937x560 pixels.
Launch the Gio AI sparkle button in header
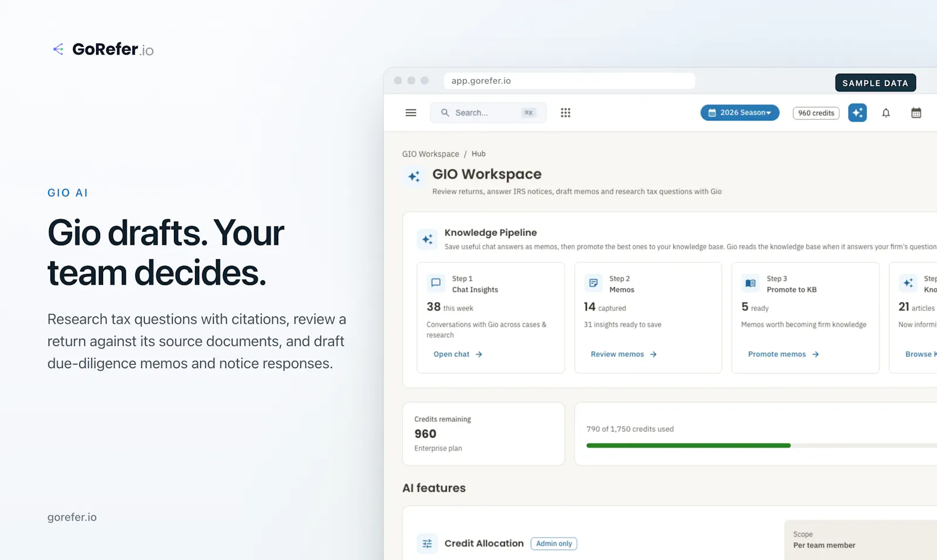[857, 112]
